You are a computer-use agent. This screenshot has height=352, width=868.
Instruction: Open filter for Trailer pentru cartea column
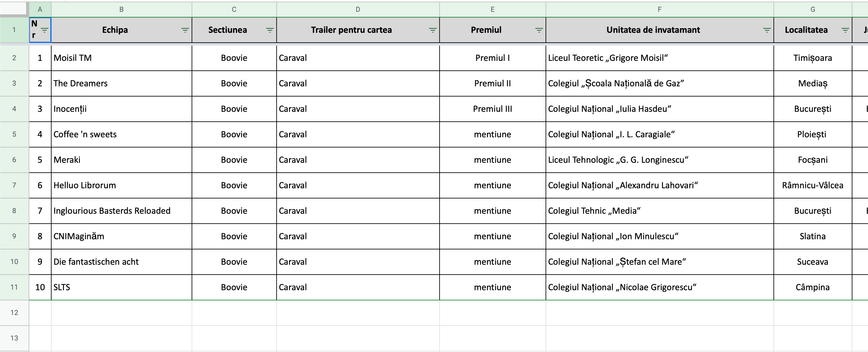(433, 30)
